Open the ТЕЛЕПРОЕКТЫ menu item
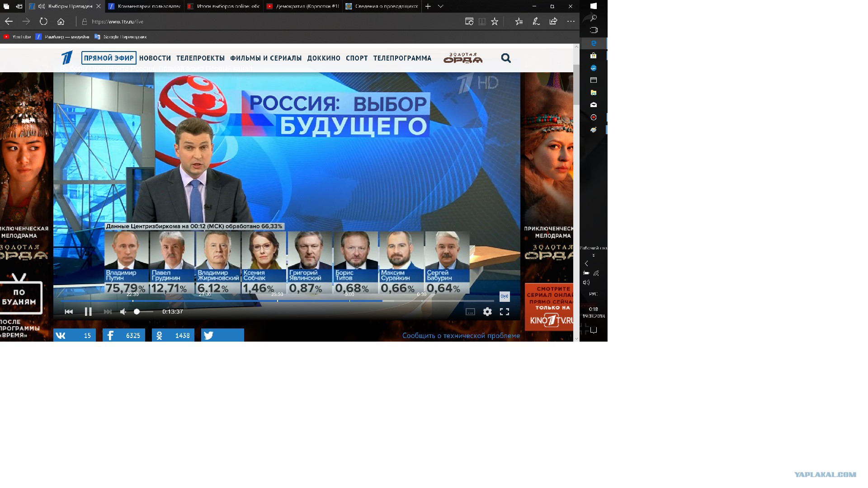This screenshot has width=868, height=488. [200, 58]
